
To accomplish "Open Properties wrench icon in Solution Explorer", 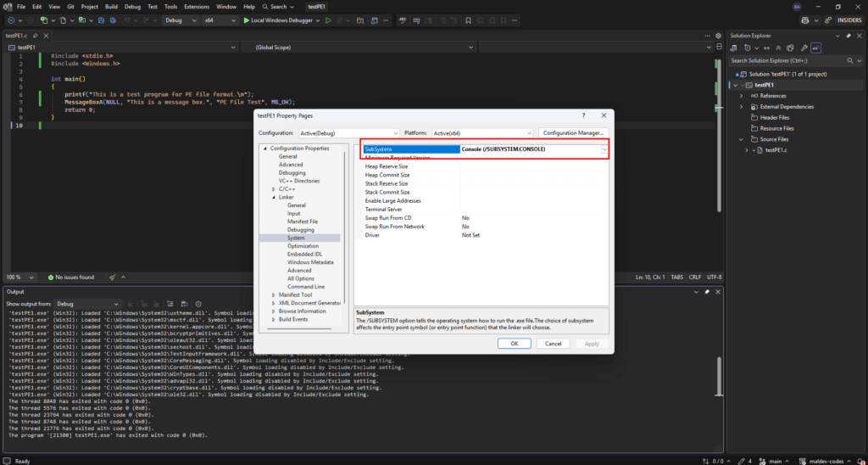I will (x=804, y=48).
